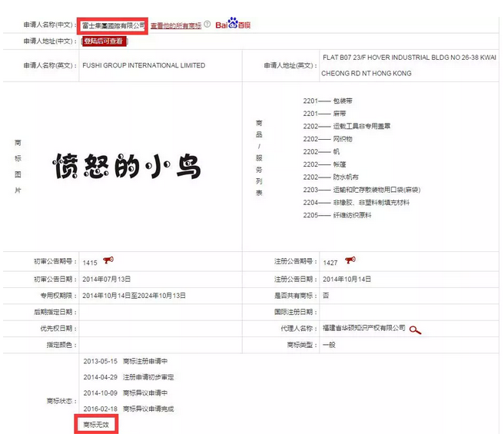Image resolution: width=504 pixels, height=447 pixels.
Task: Click the 2205 纤维纺织原料 goods entry
Action: click(x=338, y=215)
